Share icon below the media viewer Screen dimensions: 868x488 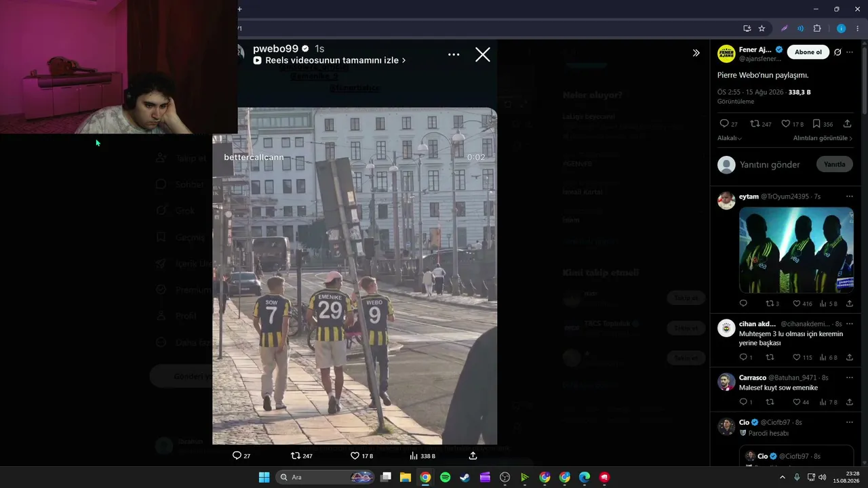(473, 455)
